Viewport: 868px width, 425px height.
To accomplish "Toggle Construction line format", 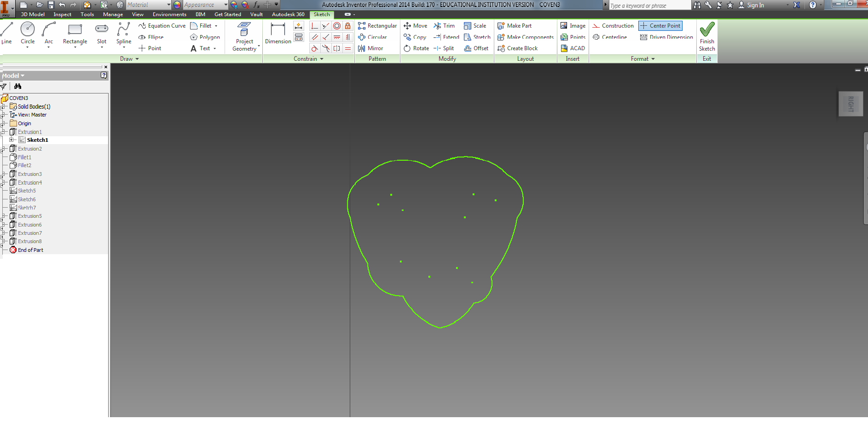I will [613, 26].
